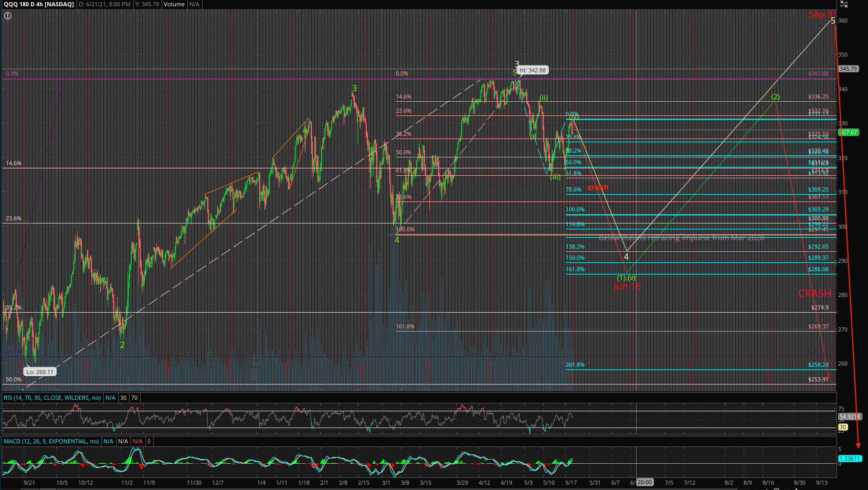The width and height of the screenshot is (868, 490).
Task: Select the 1.33611 MACD value tag
Action: [x=850, y=459]
